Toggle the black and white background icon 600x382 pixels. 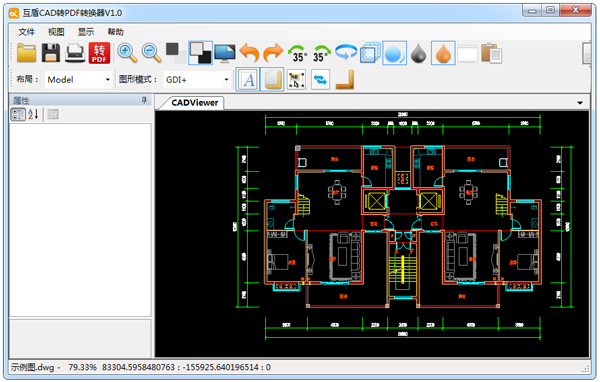pos(201,53)
